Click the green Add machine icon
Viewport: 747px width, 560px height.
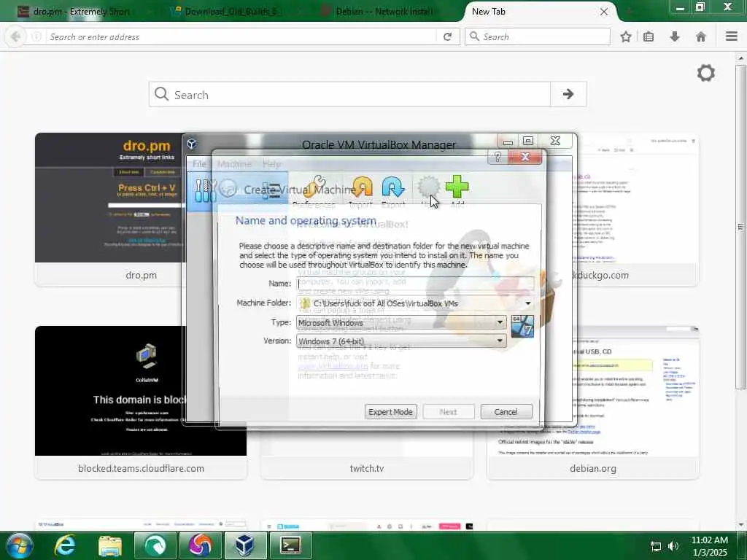457,187
